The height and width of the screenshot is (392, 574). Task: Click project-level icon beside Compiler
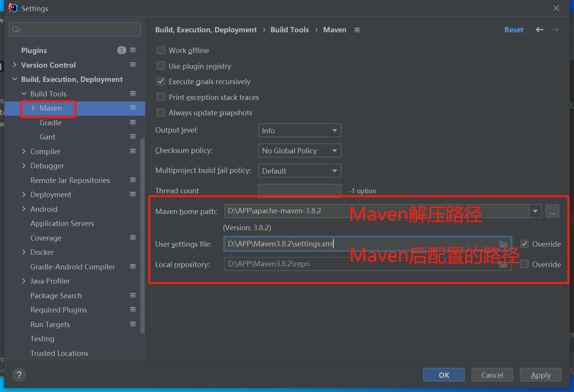coord(133,151)
